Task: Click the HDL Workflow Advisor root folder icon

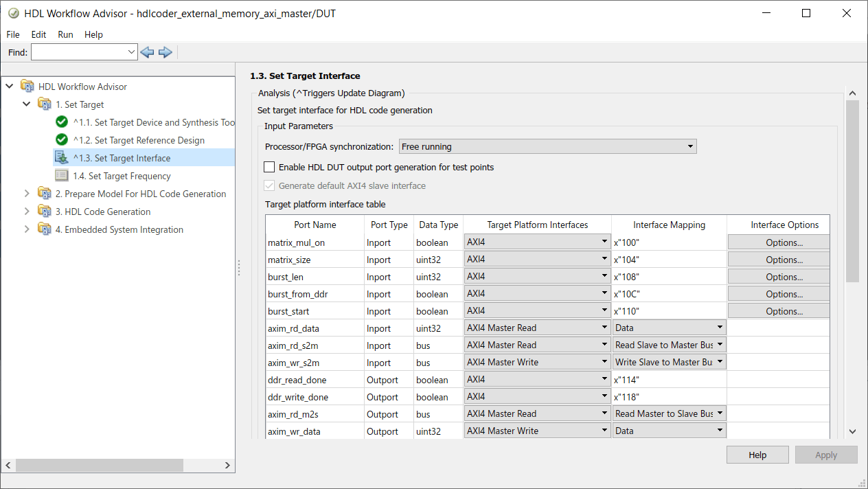Action: pyautogui.click(x=27, y=87)
